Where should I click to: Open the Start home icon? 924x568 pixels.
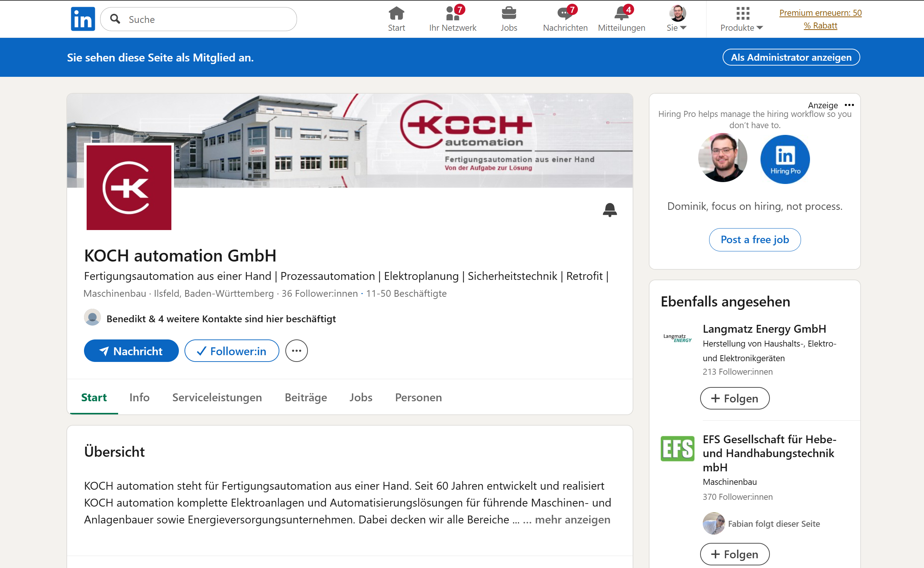pos(396,13)
